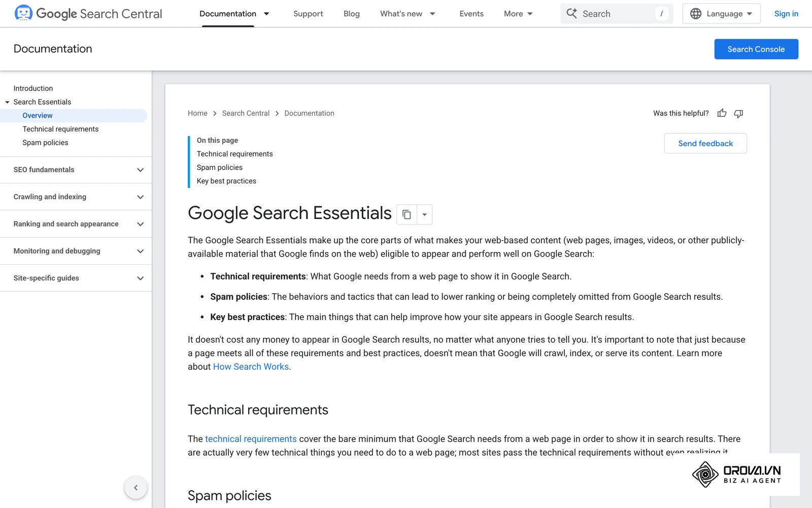
Task: Expand the Monitoring and debugging section
Action: click(x=76, y=251)
